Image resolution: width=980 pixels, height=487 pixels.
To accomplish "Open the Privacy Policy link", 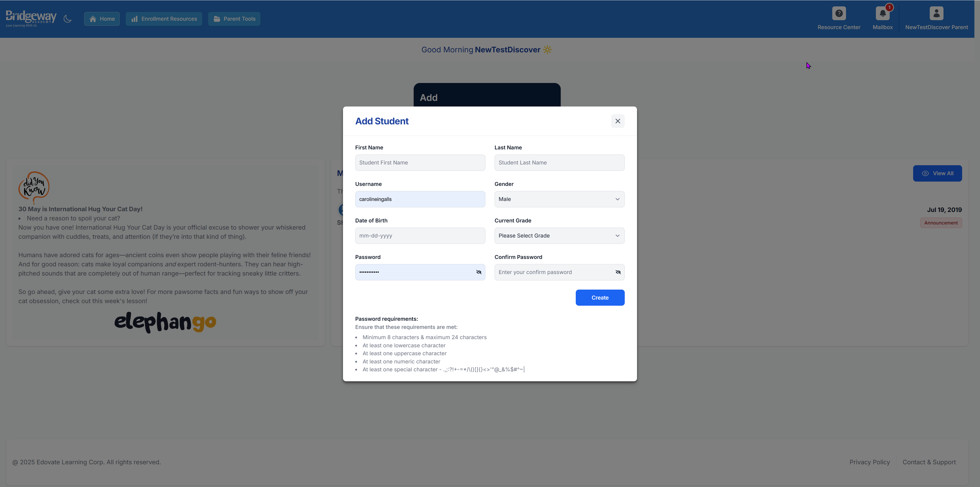I will tap(869, 462).
